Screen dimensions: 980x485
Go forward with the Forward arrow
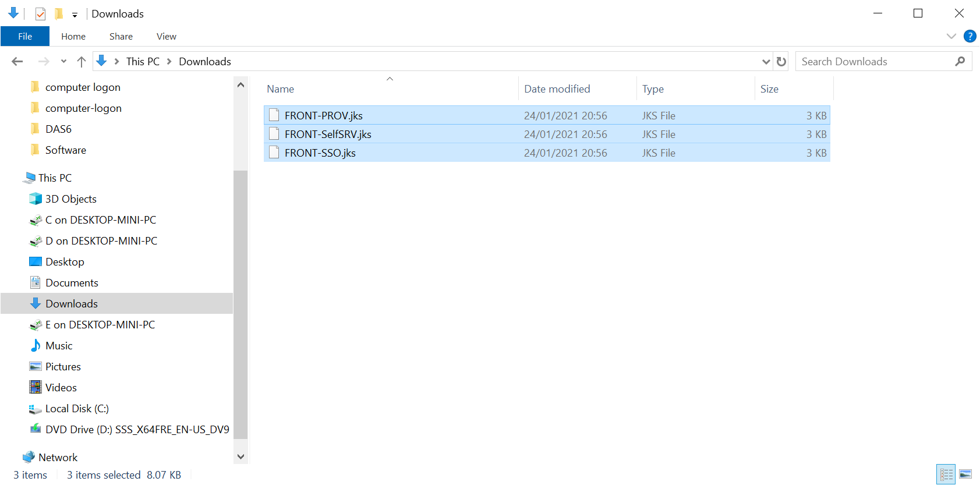coord(44,61)
